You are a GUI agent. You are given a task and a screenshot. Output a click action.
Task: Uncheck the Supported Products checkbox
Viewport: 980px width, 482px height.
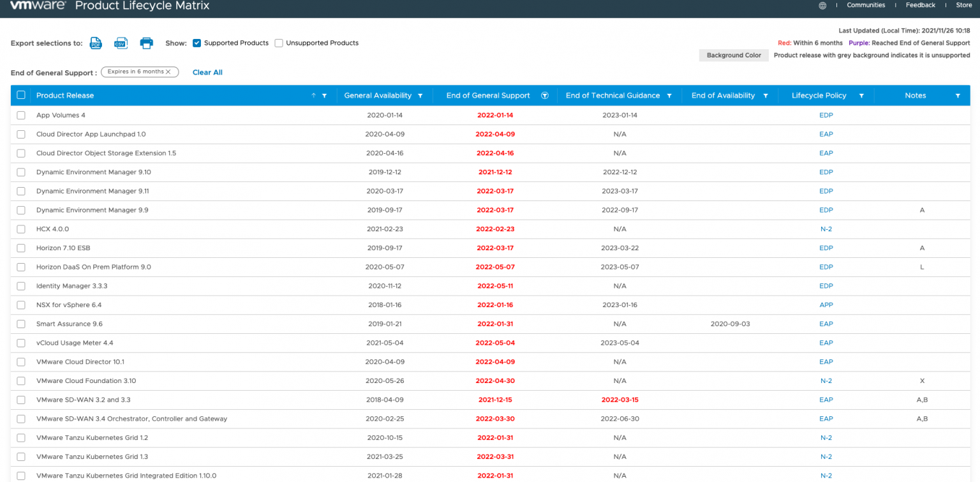click(197, 43)
